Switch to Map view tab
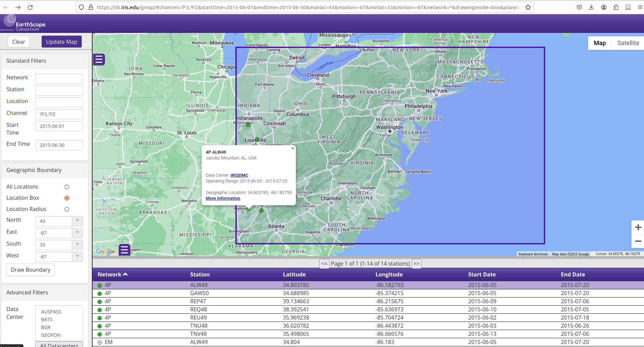Image resolution: width=644 pixels, height=347 pixels. (600, 43)
